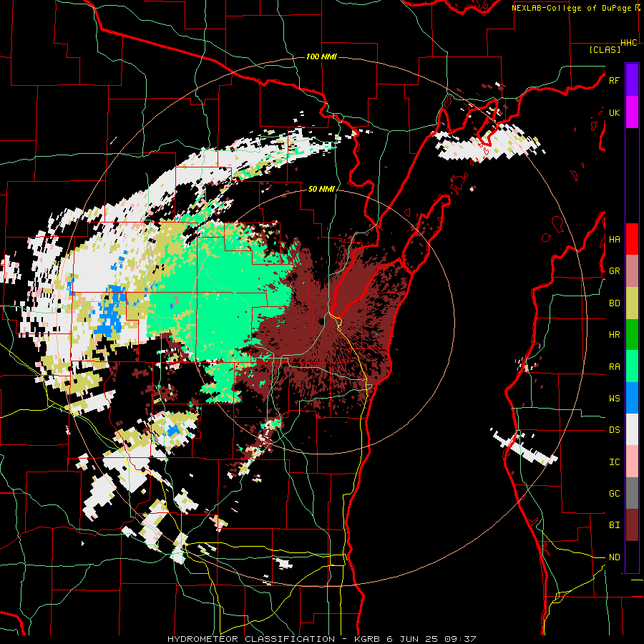Click the HA red legend swatch
Viewport: 644px width, 644px height.
pos(632,239)
